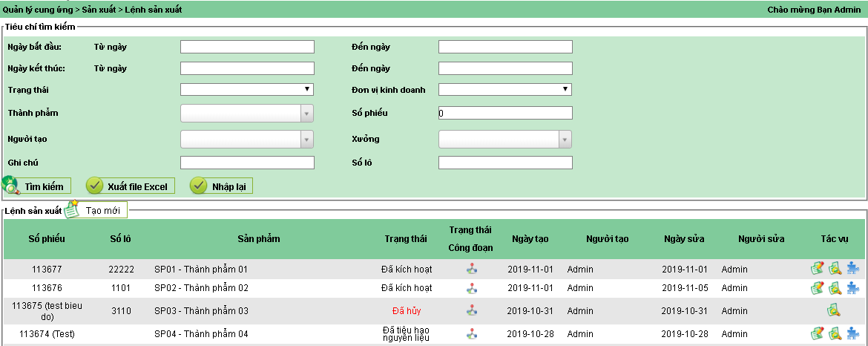Create new order with Tạo mới

pyautogui.click(x=96, y=210)
